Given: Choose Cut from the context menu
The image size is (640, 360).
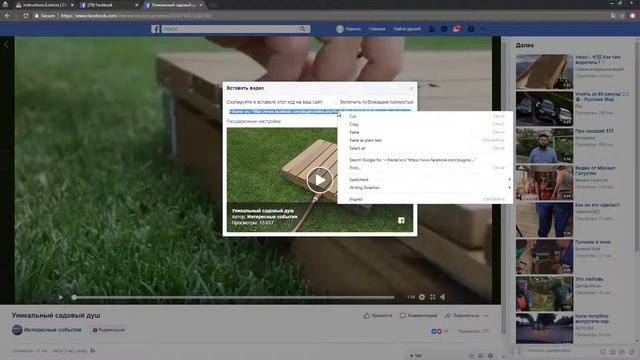Looking at the screenshot, I should 425,116.
